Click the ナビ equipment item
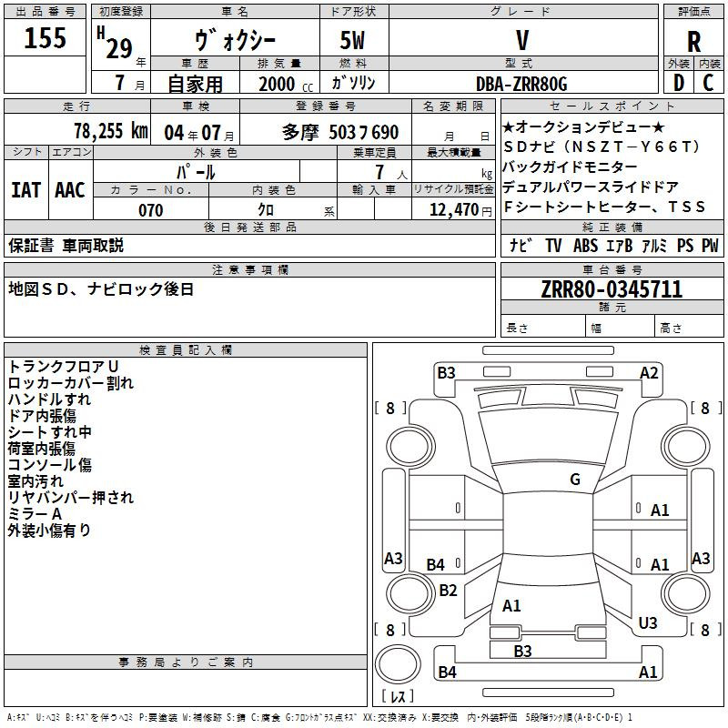 point(521,245)
